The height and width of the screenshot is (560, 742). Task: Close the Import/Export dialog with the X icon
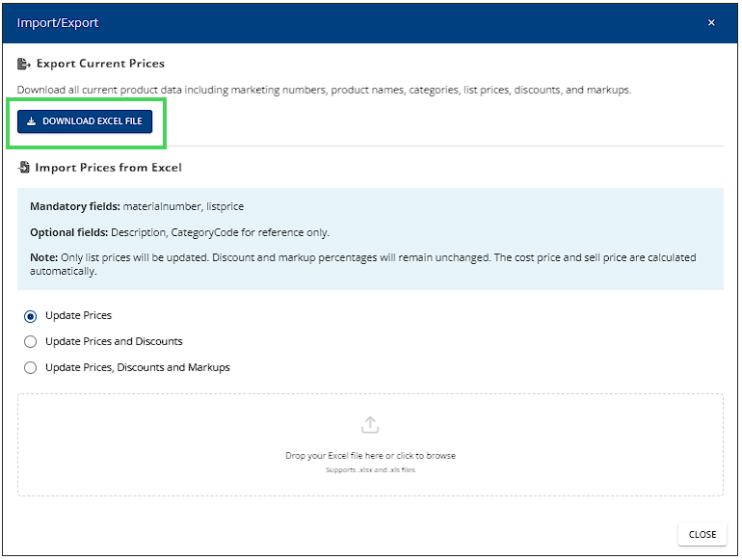point(711,23)
